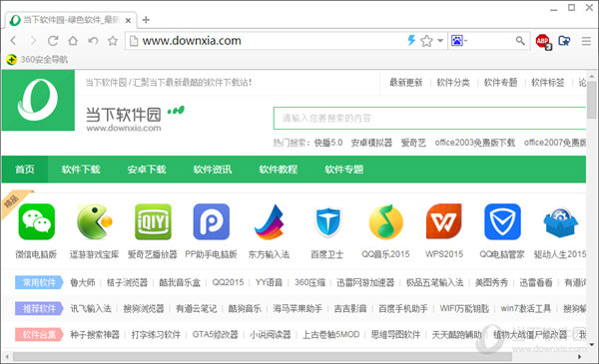Click the green 当下软件园 site logo
Screen dimensions: 599x364
(38, 101)
